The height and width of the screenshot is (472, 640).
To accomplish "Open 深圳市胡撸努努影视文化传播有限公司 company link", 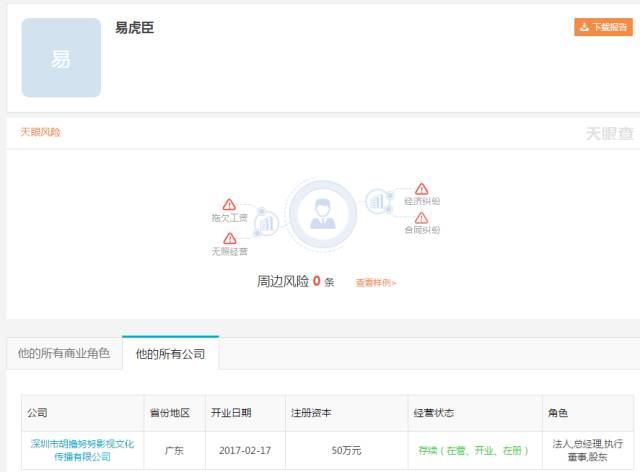I will [82, 450].
